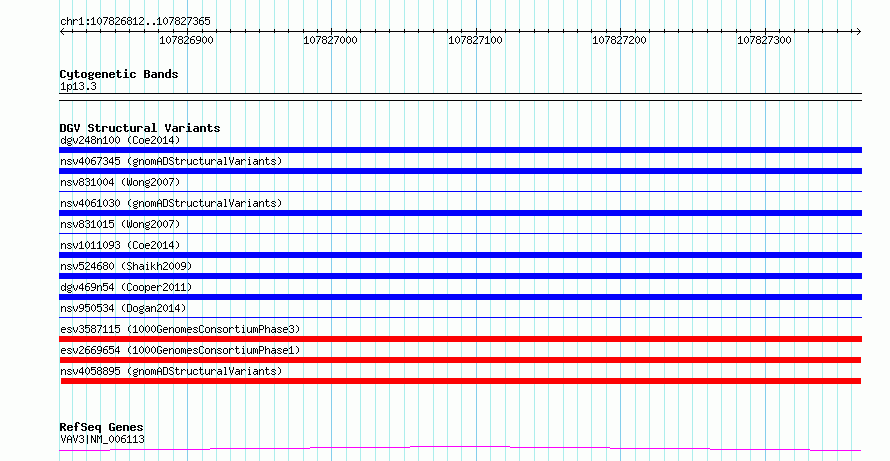Select the RefSeq Genes track title
Viewport: 890px width, 461px height.
[101, 427]
